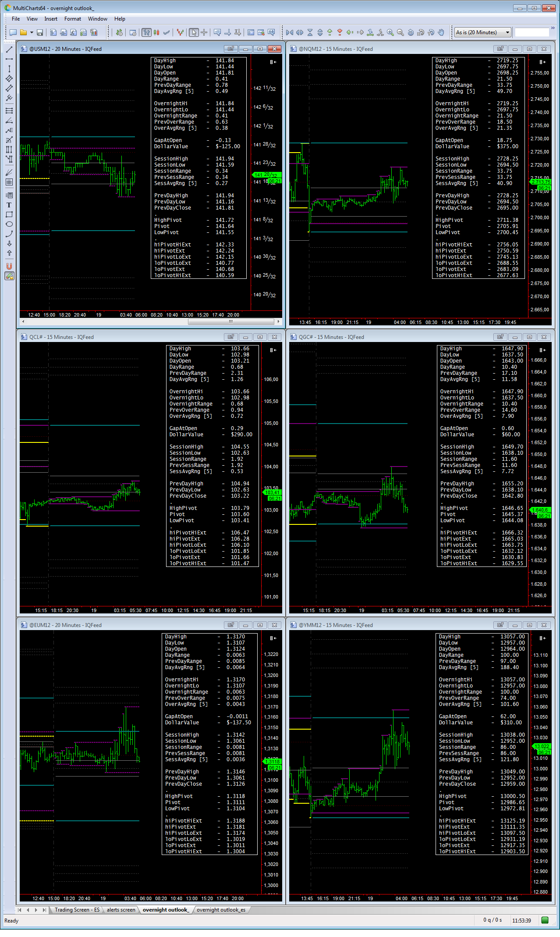Select the Text drawing tool
The width and height of the screenshot is (560, 937).
[x=9, y=205]
